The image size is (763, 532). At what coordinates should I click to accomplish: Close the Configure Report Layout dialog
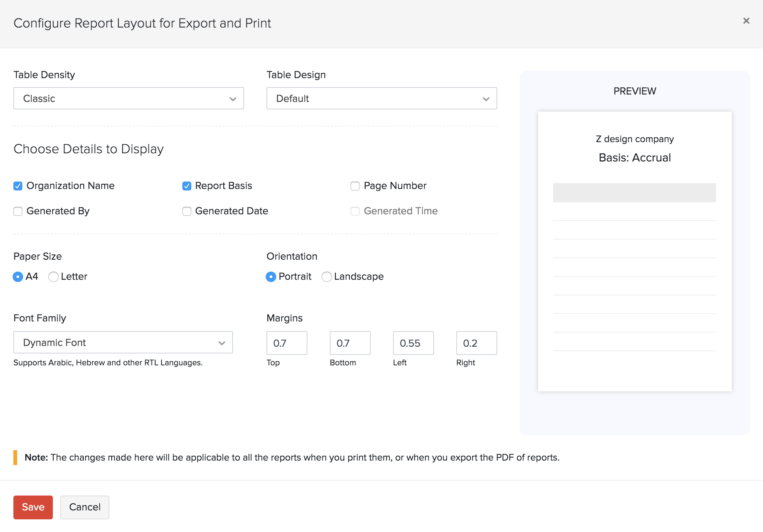pyautogui.click(x=746, y=21)
